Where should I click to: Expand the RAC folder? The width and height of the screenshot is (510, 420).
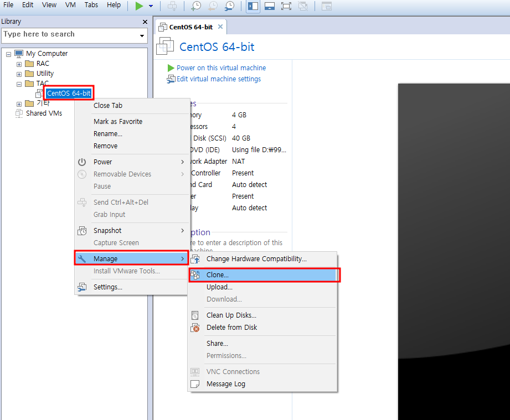click(x=19, y=64)
